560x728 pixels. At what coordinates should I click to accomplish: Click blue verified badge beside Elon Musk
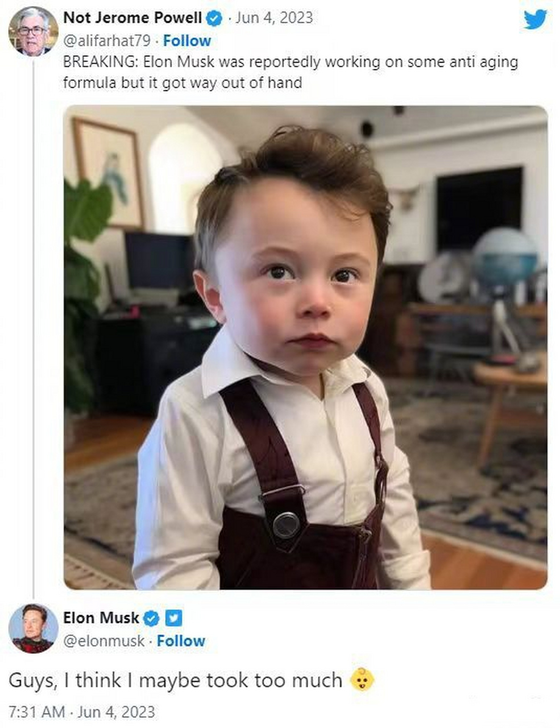(x=151, y=618)
